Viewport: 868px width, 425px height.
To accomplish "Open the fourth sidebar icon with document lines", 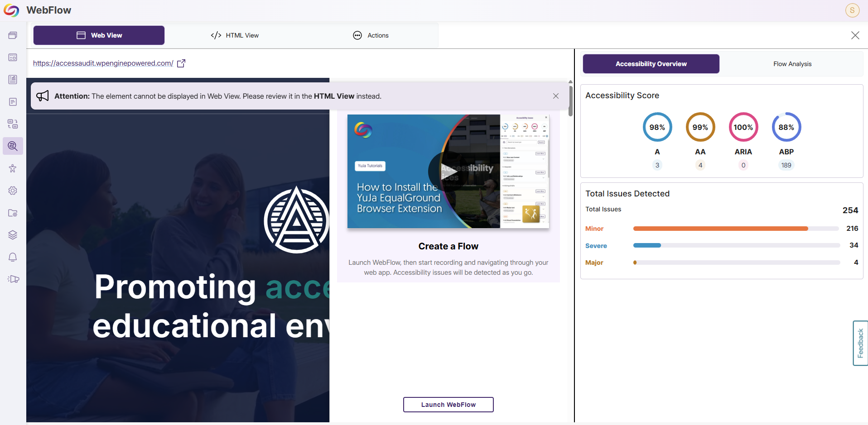I will (13, 102).
